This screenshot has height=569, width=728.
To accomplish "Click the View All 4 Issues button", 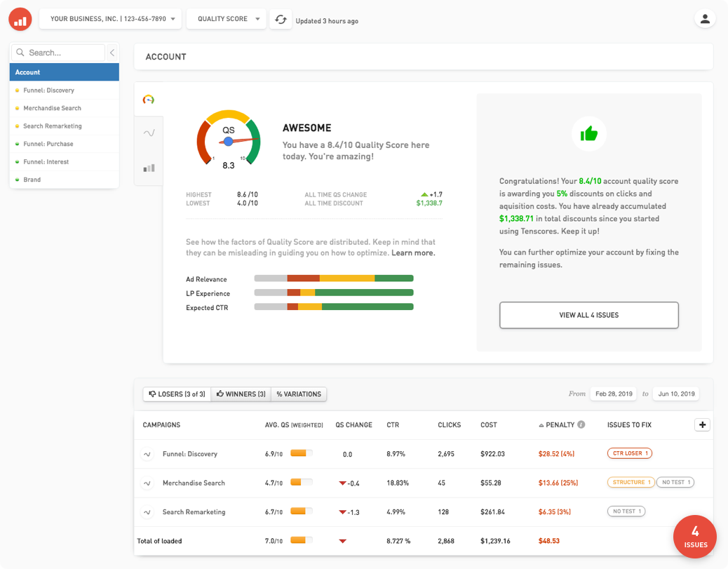I will coord(588,315).
